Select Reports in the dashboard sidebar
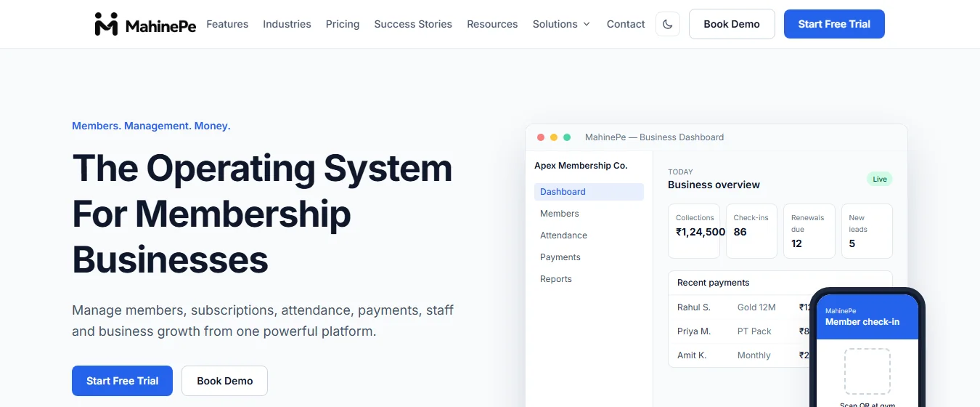Image resolution: width=980 pixels, height=407 pixels. click(x=589, y=279)
